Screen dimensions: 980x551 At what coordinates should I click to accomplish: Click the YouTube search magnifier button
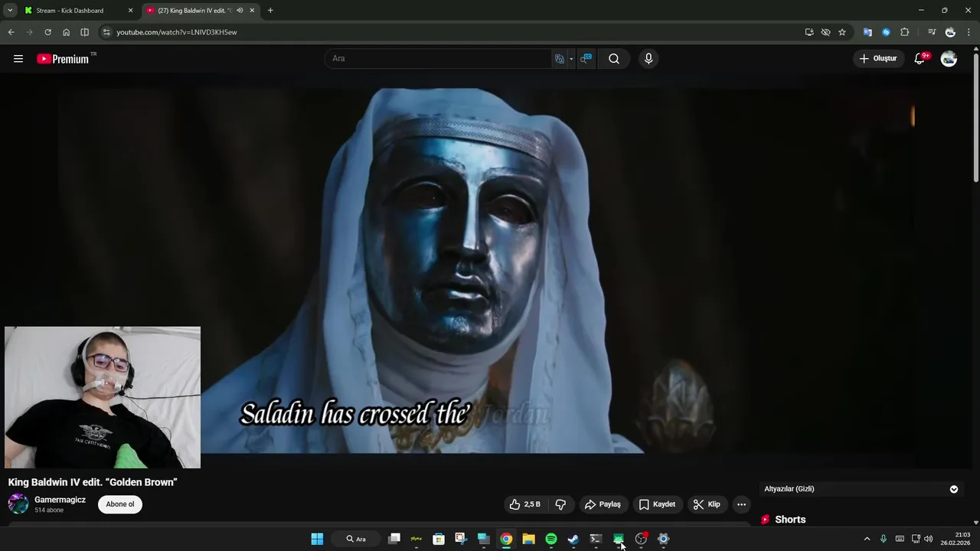click(614, 59)
